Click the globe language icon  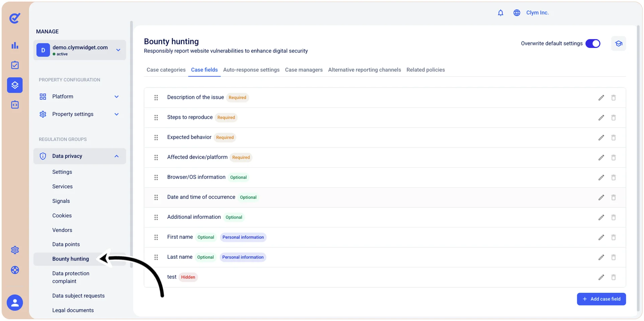click(x=517, y=13)
